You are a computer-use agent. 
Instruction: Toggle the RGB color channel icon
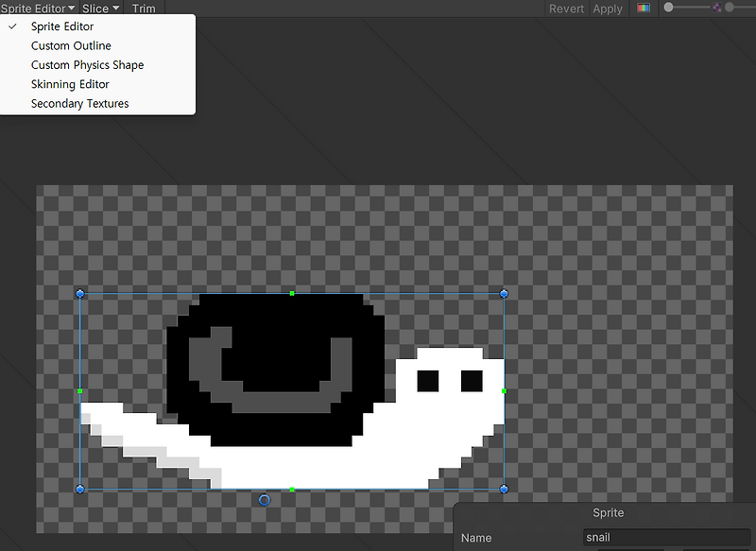644,8
